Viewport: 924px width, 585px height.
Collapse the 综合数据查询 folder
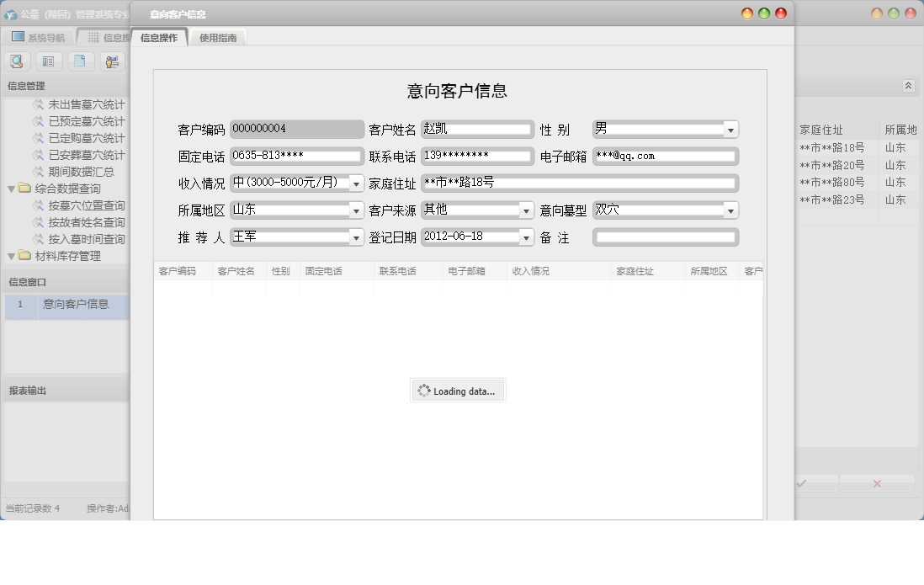(x=11, y=189)
